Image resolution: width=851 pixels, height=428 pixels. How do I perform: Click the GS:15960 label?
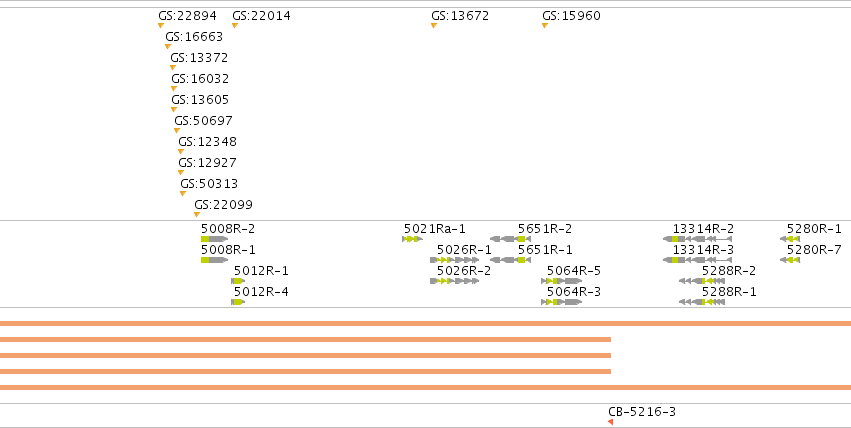[x=571, y=16]
